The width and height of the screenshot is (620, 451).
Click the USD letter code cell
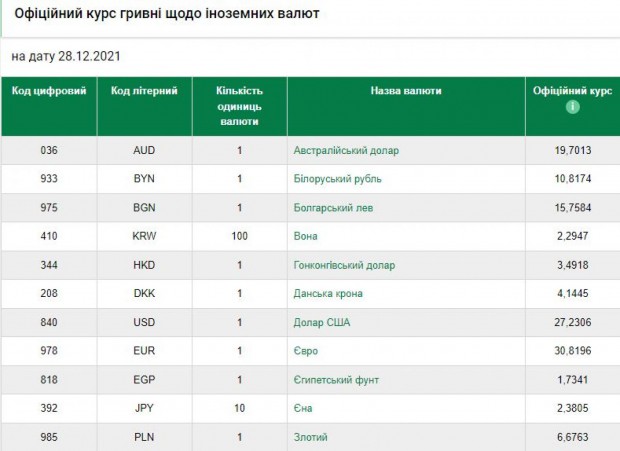point(144,323)
